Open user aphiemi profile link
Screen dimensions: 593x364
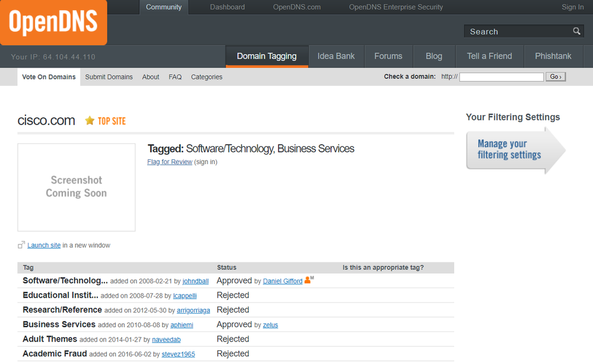tap(182, 325)
